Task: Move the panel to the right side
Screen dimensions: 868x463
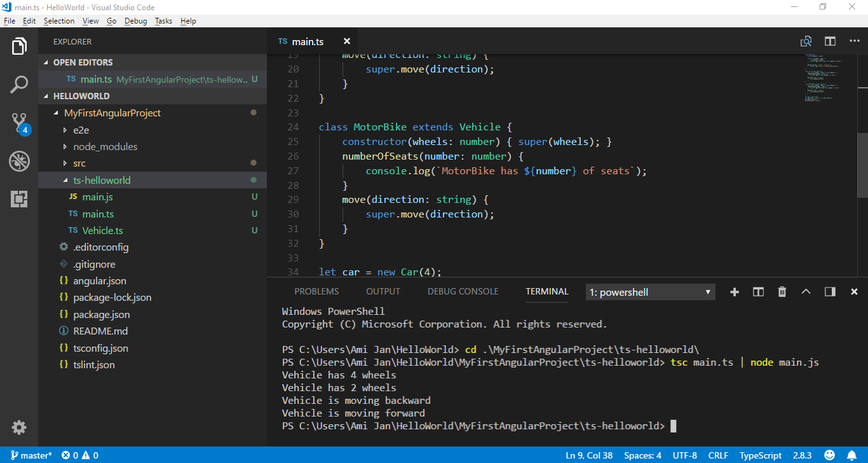Action: pyautogui.click(x=830, y=292)
